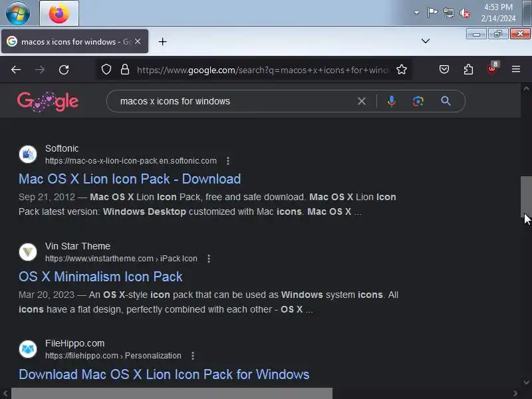Image resolution: width=532 pixels, height=399 pixels.
Task: Select the macos x icons for windows tab
Action: point(74,41)
